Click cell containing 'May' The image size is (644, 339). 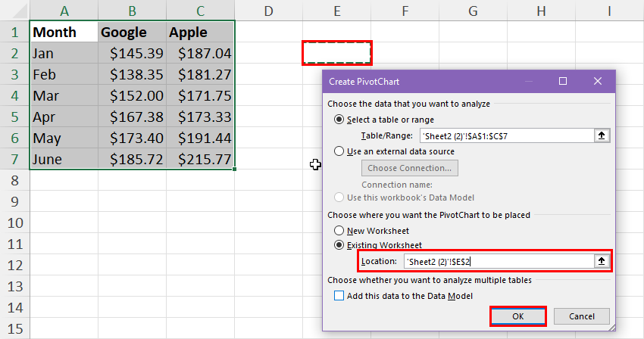(64, 138)
